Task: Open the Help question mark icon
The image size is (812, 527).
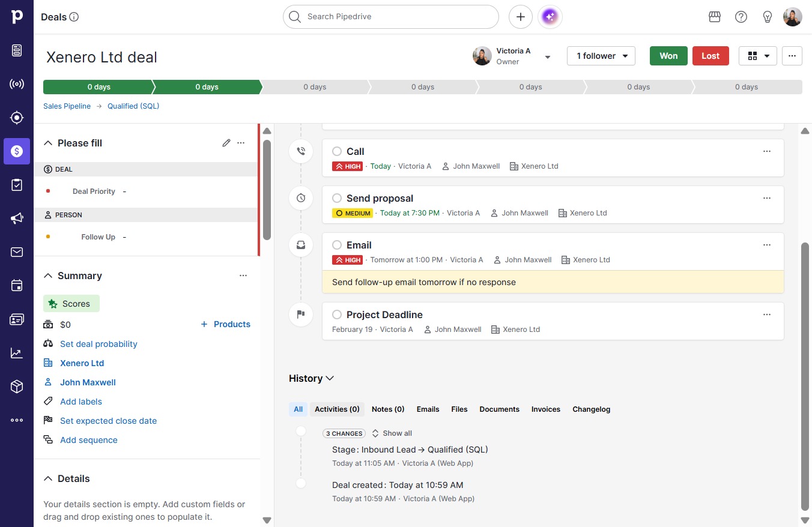Action: point(741,17)
